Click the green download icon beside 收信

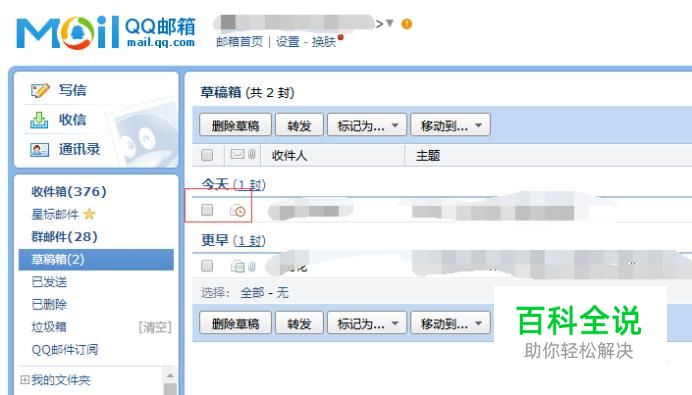39,120
